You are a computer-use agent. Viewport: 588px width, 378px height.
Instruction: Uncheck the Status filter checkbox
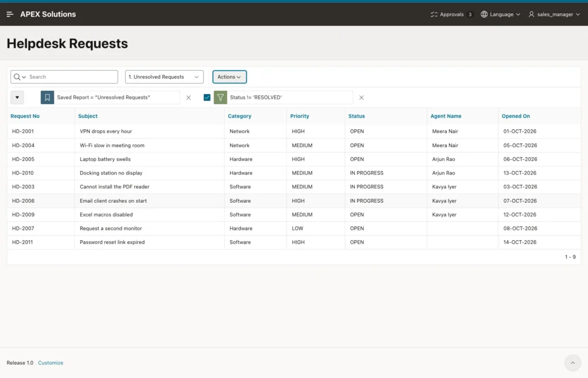[207, 98]
